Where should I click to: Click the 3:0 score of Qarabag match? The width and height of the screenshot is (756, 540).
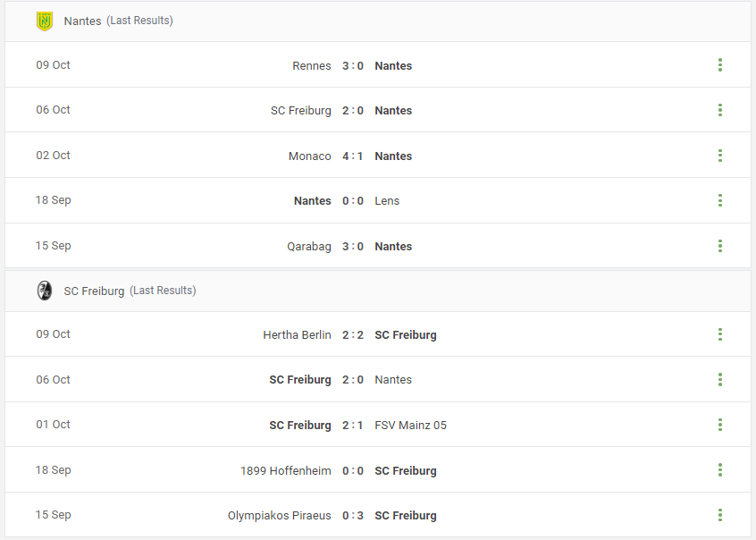353,246
